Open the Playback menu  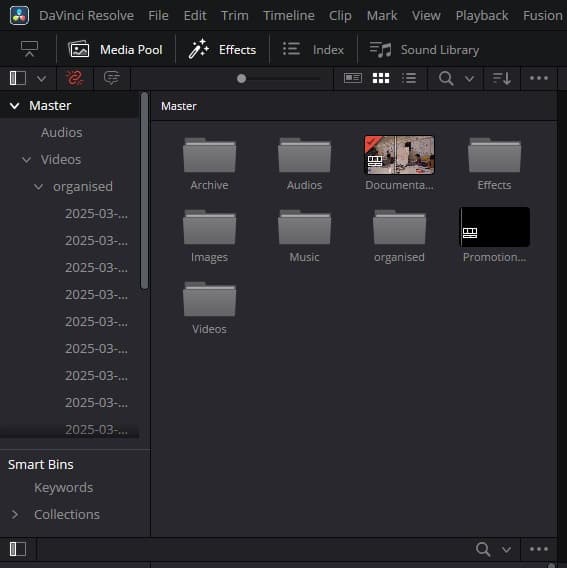[x=482, y=16]
